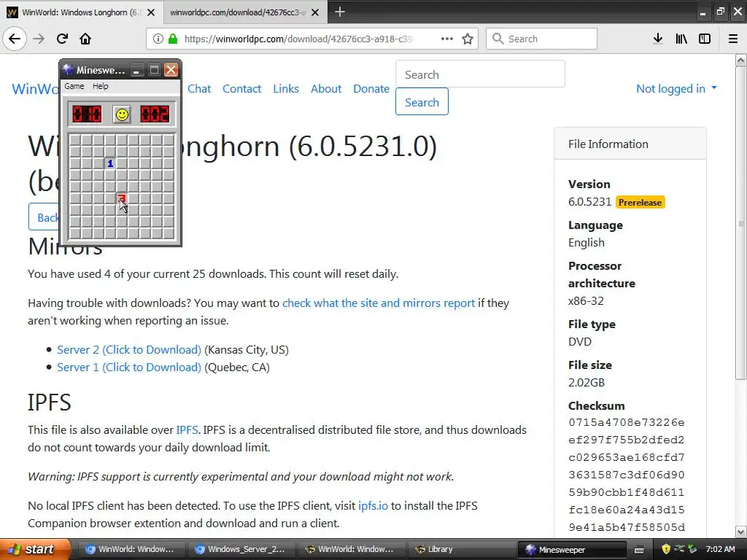Screen dimensions: 747x560
Task: Switch to Minesweeper taskbar button
Action: (x=571, y=549)
